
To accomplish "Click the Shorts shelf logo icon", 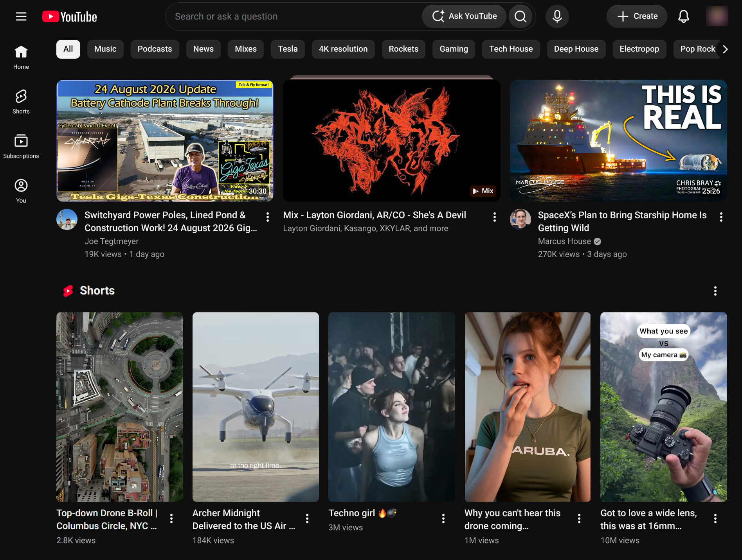I will click(x=68, y=291).
